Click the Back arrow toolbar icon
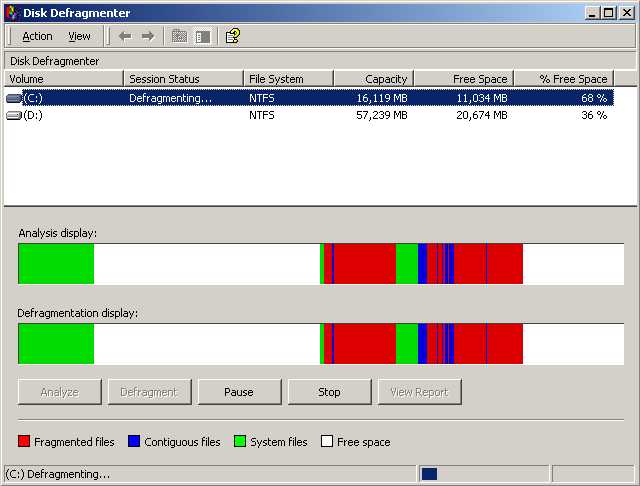640x486 pixels. (x=125, y=36)
